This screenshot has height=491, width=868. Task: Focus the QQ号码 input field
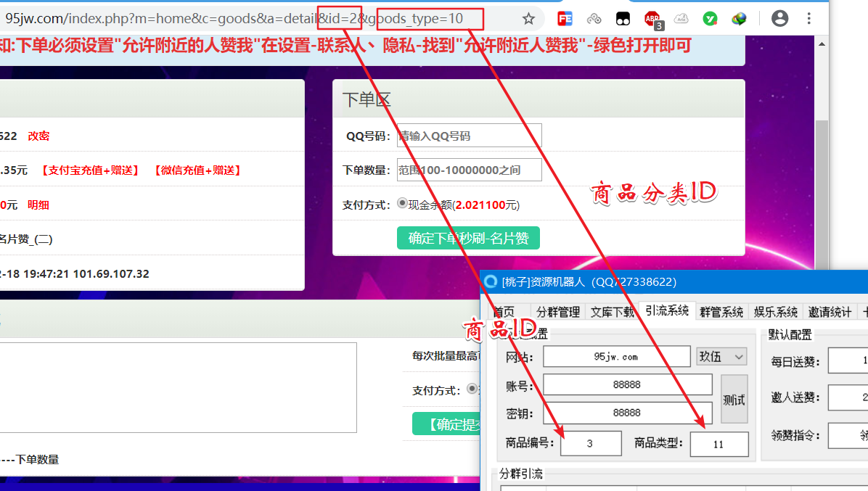click(x=470, y=136)
